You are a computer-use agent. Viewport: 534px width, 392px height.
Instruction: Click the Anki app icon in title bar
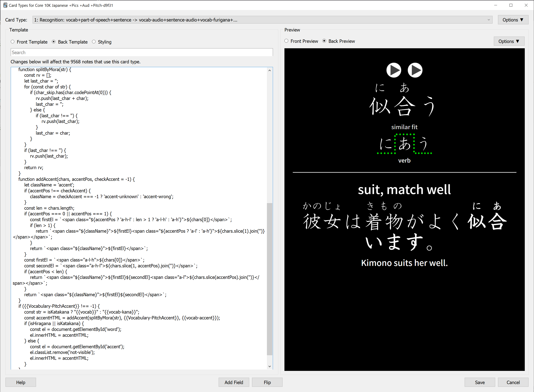pos(5,5)
